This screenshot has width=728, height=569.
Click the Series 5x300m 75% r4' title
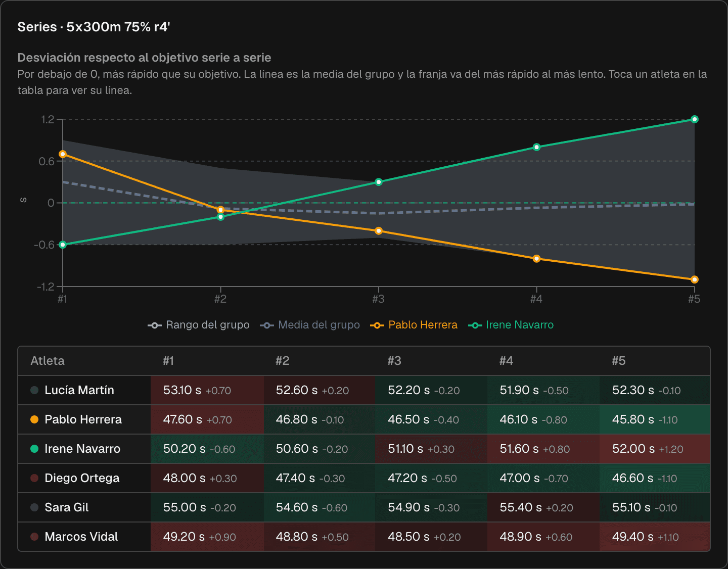click(94, 27)
